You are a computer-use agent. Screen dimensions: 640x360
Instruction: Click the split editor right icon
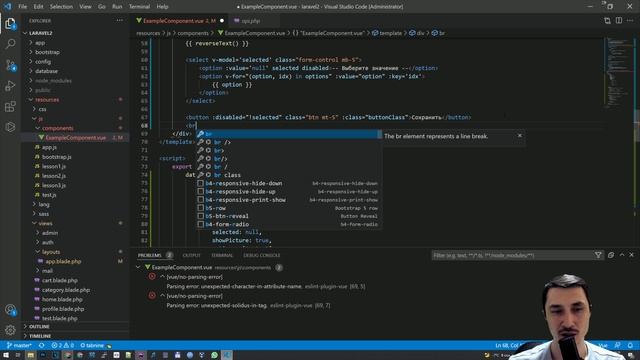tap(619, 20)
